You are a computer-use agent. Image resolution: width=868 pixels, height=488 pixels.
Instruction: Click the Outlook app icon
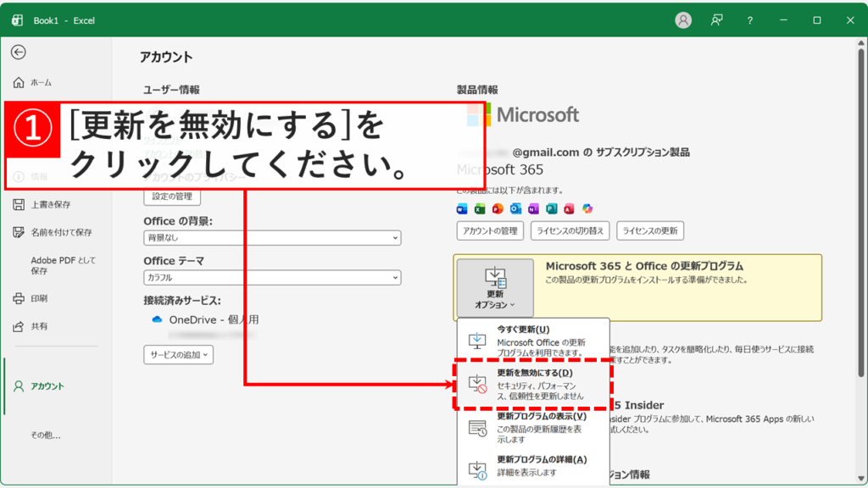515,209
